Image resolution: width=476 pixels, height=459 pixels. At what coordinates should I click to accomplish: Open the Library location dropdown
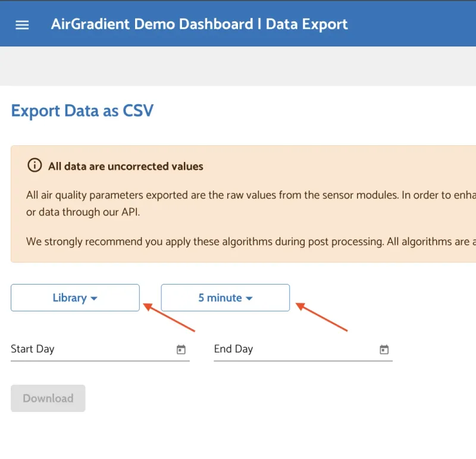(75, 298)
